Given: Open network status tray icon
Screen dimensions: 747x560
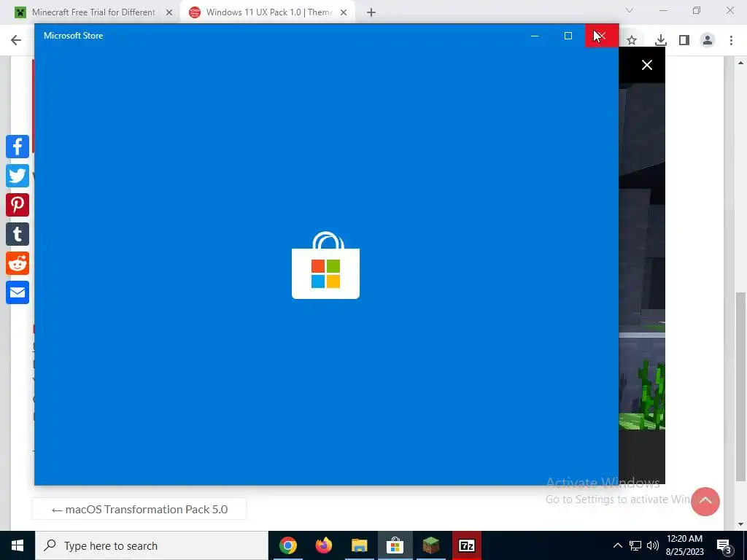Looking at the screenshot, I should coord(635,545).
